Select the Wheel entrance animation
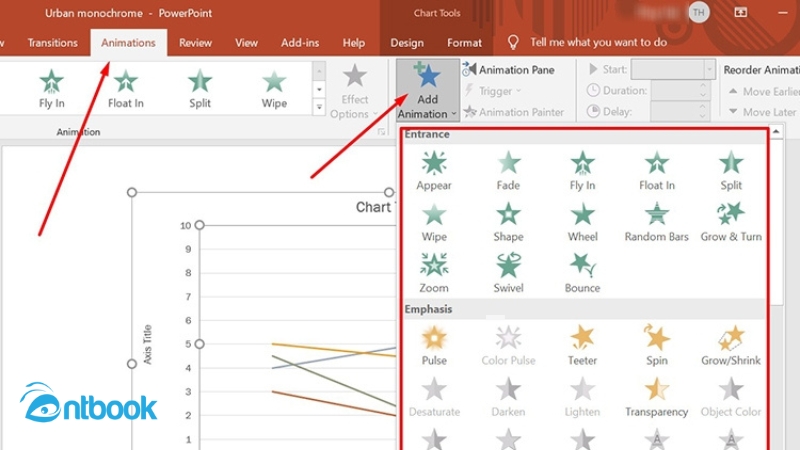Viewport: 800px width, 450px height. pos(582,222)
